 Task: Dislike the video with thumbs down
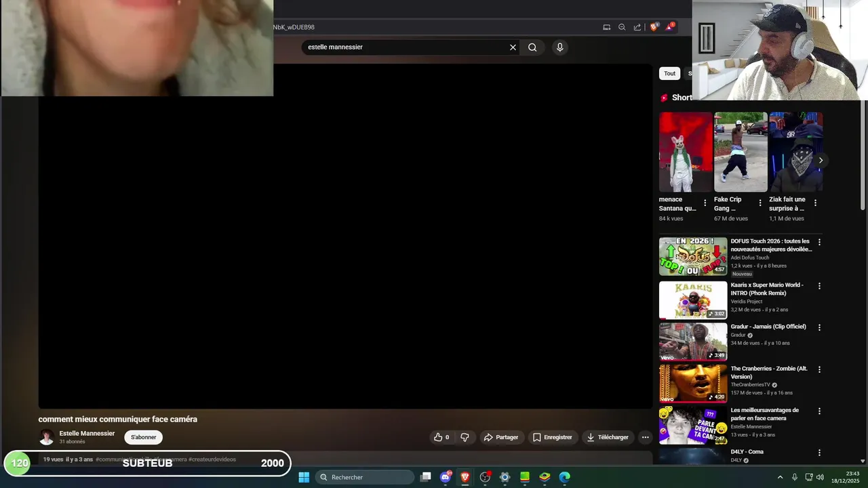click(465, 437)
